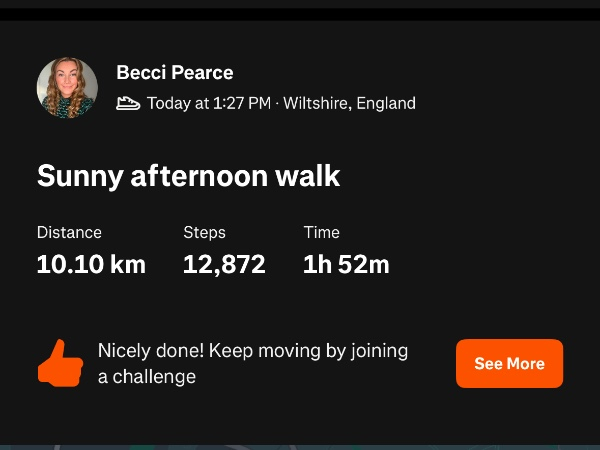Select the Distance stat label
600x450 pixels.
click(x=69, y=232)
